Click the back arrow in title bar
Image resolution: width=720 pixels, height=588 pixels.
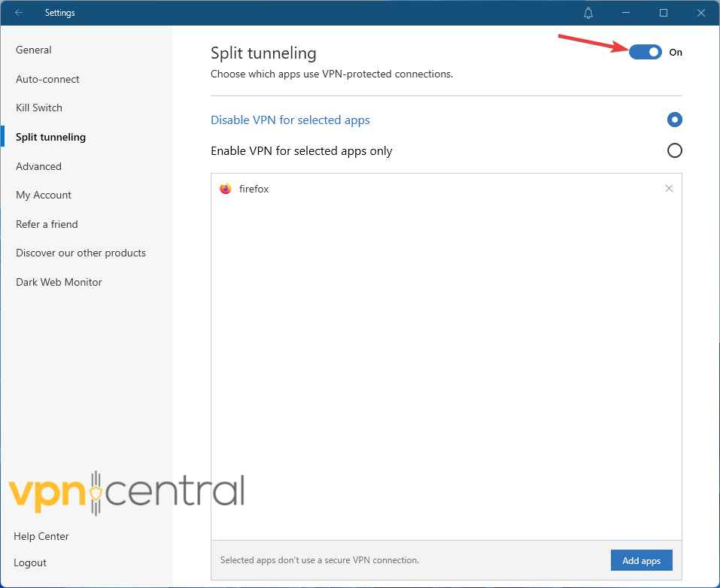tap(19, 13)
